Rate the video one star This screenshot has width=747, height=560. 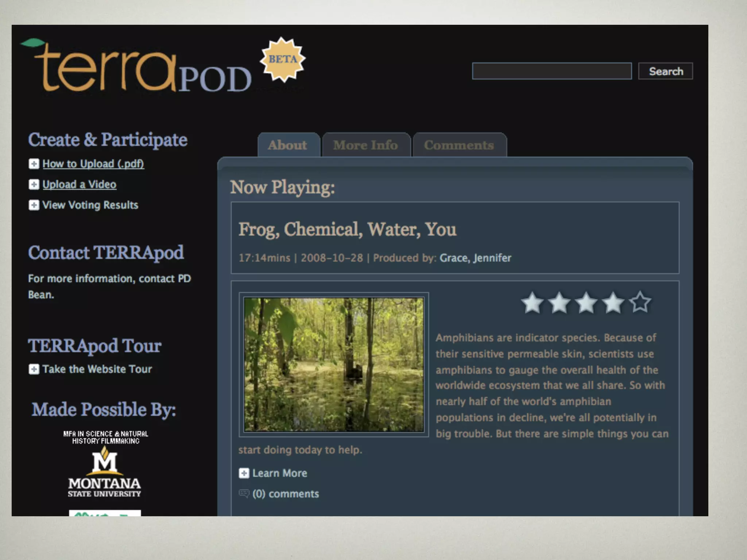click(532, 303)
